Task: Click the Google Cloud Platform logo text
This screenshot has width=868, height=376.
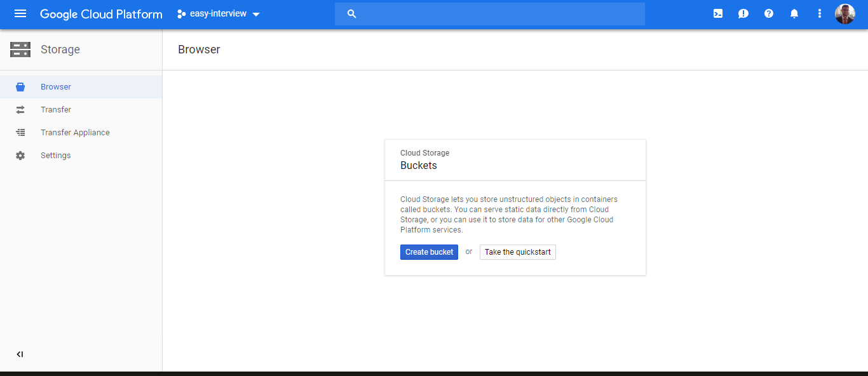Action: coord(101,14)
